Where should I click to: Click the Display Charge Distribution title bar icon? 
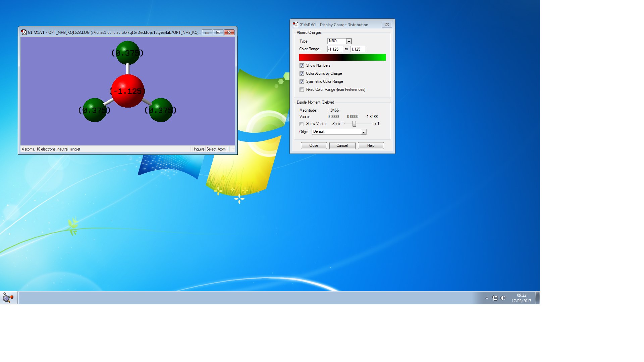click(296, 24)
